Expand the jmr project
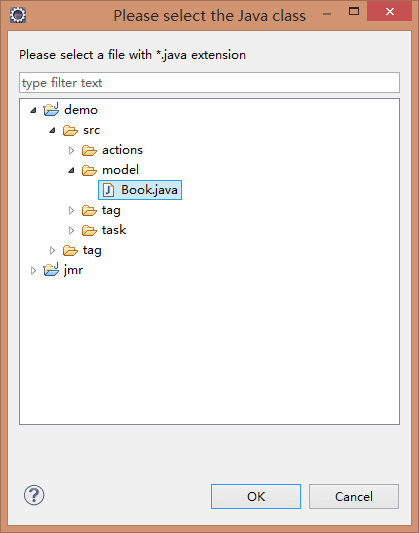 tap(33, 271)
